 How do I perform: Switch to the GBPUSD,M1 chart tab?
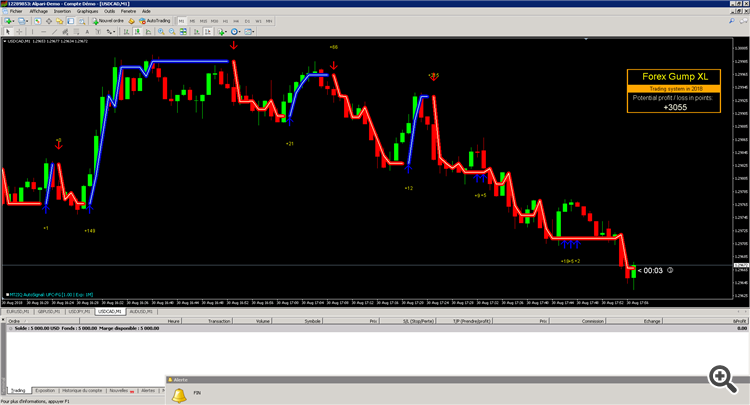(48, 311)
